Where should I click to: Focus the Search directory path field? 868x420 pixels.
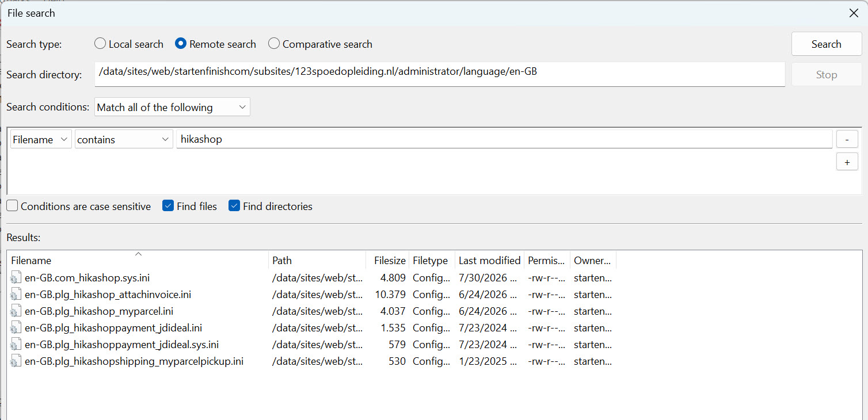coord(440,74)
